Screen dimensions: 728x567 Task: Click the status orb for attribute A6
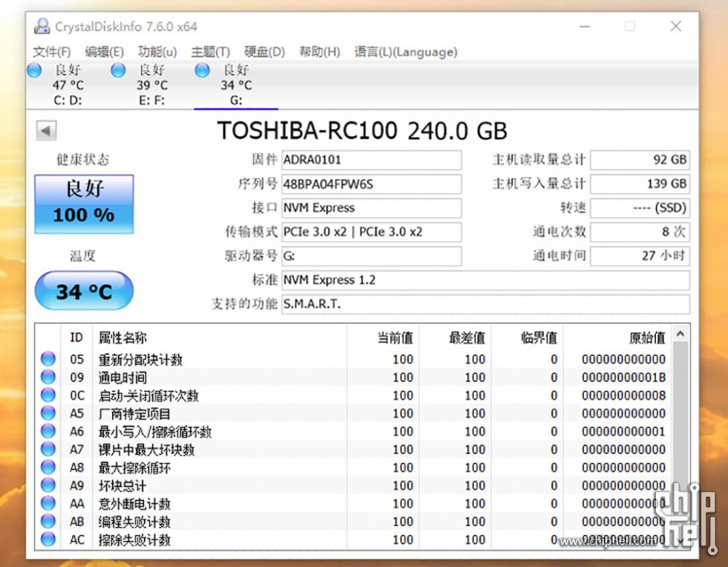(48, 432)
